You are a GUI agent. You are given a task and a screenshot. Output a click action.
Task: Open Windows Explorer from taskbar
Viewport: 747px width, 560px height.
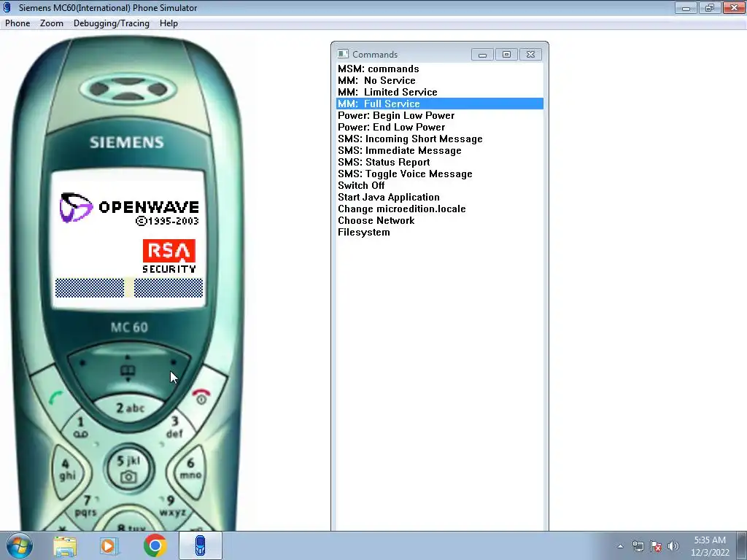point(65,545)
